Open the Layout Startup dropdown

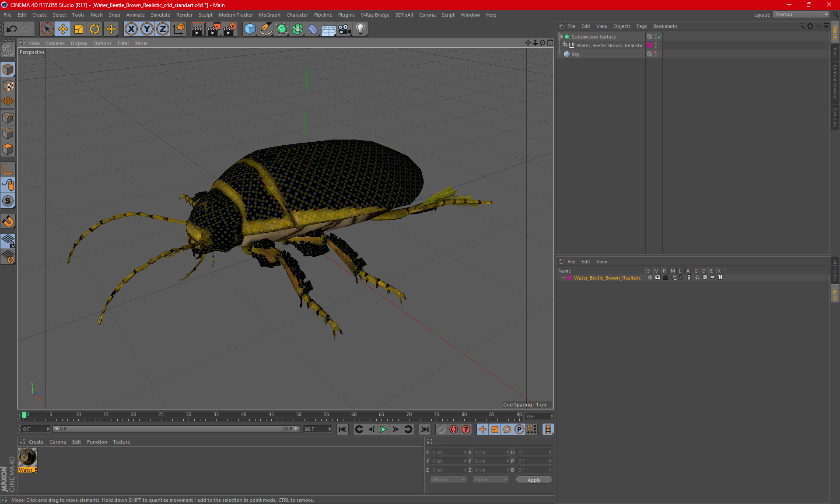801,14
